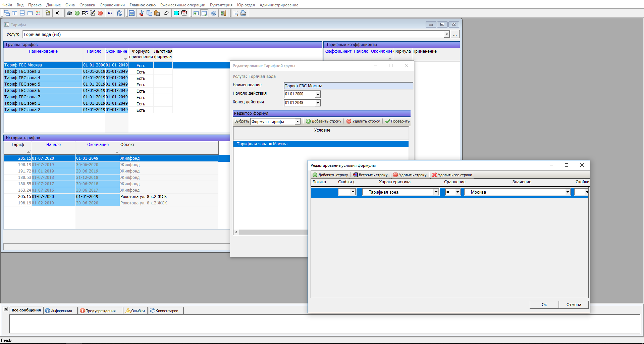This screenshot has height=344, width=644.
Task: Click the black X close icon in toolbar
Action: 57,13
